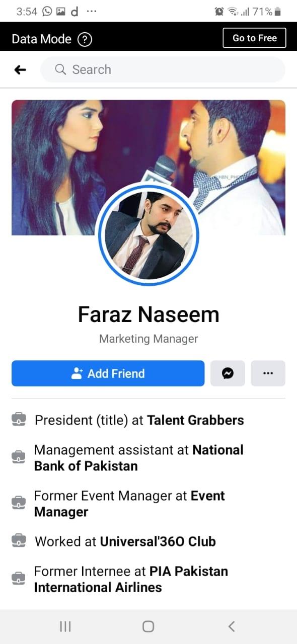Tap the briefcase icon beside Universal'360 Club

[x=19, y=541]
